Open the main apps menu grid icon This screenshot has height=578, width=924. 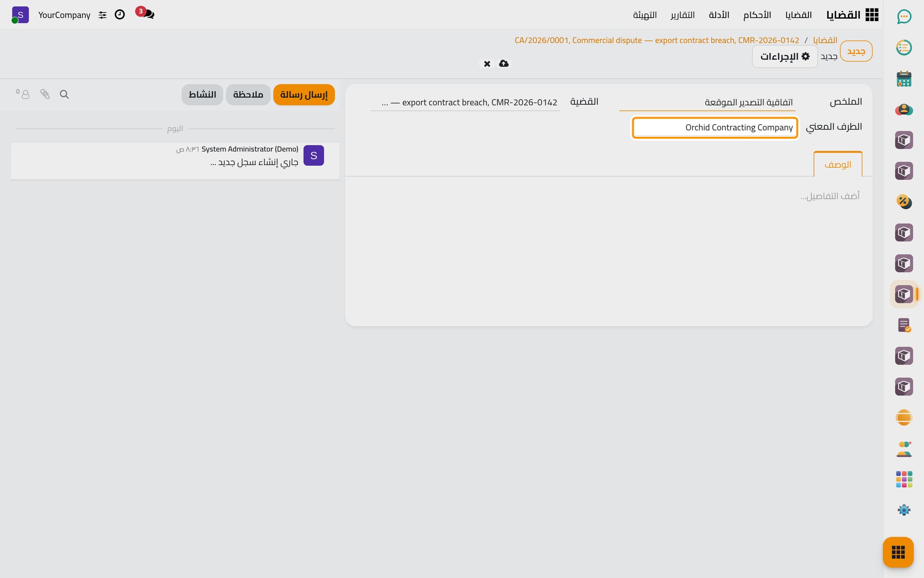[x=872, y=15]
